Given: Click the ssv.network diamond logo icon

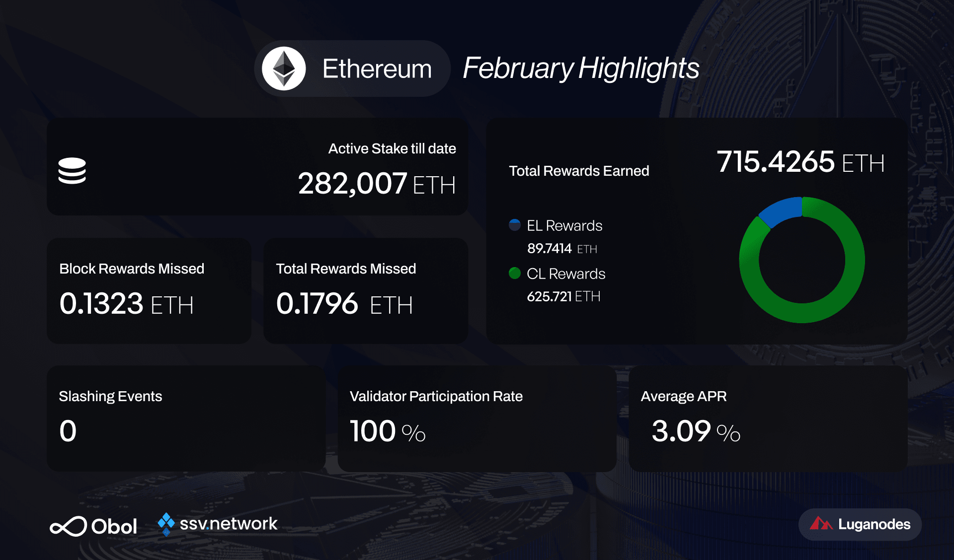Looking at the screenshot, I should click(166, 523).
